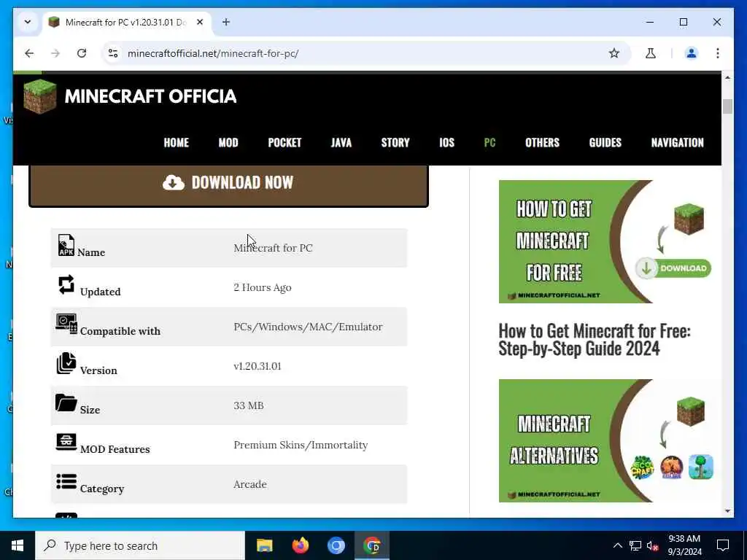
Task: Go back to the previous page
Action: coord(29,53)
